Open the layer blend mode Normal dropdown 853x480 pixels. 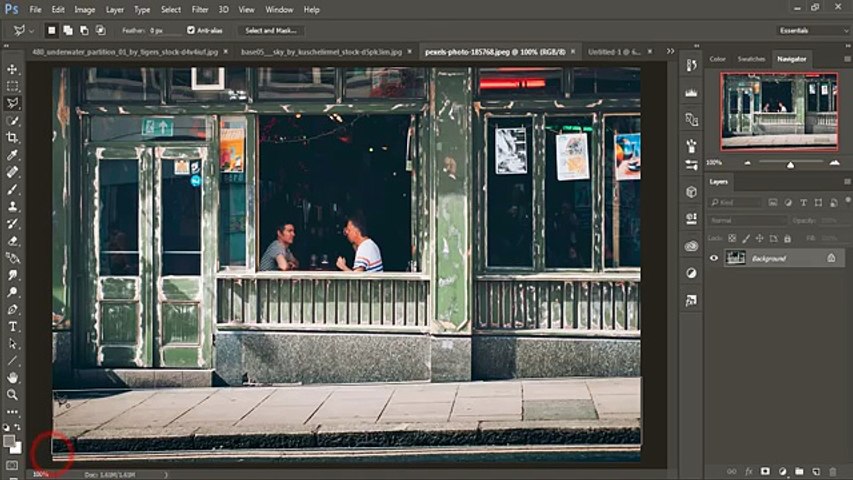[747, 220]
